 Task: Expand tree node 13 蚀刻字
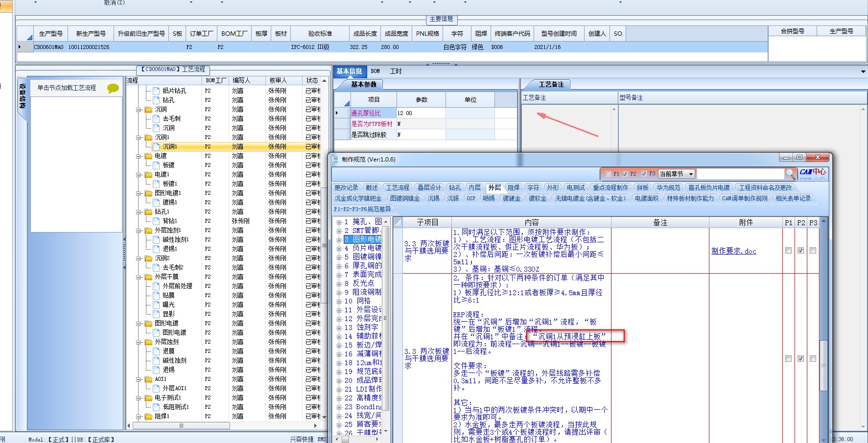[x=339, y=327]
